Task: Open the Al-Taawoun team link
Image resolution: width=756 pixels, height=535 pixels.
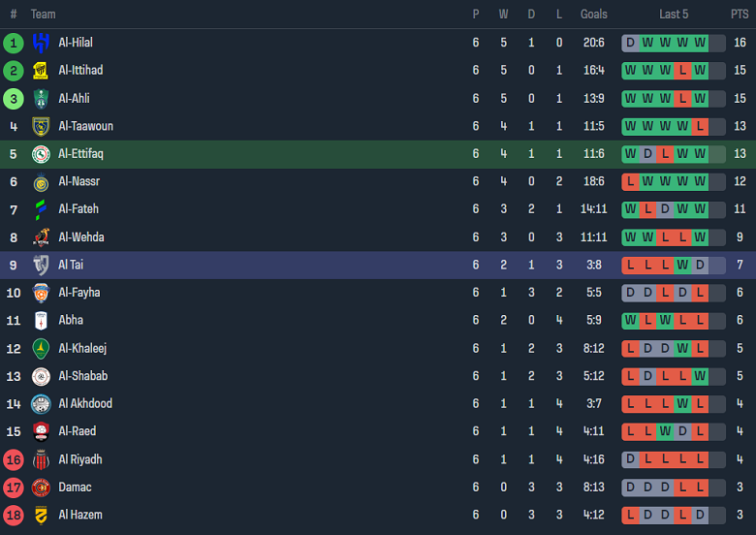Action: 85,126
